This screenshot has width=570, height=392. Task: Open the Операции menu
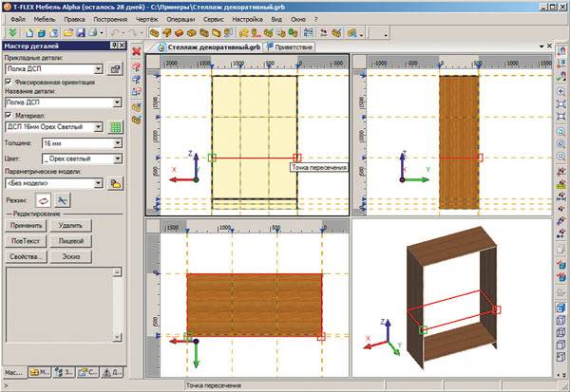click(x=180, y=19)
